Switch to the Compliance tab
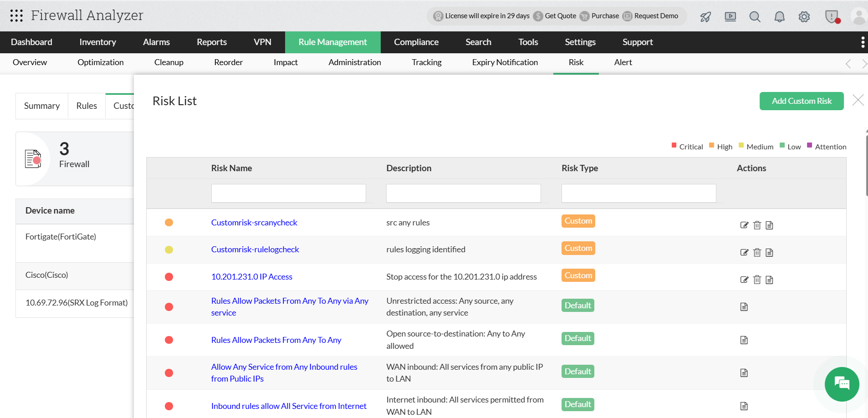The image size is (868, 418). [x=416, y=42]
